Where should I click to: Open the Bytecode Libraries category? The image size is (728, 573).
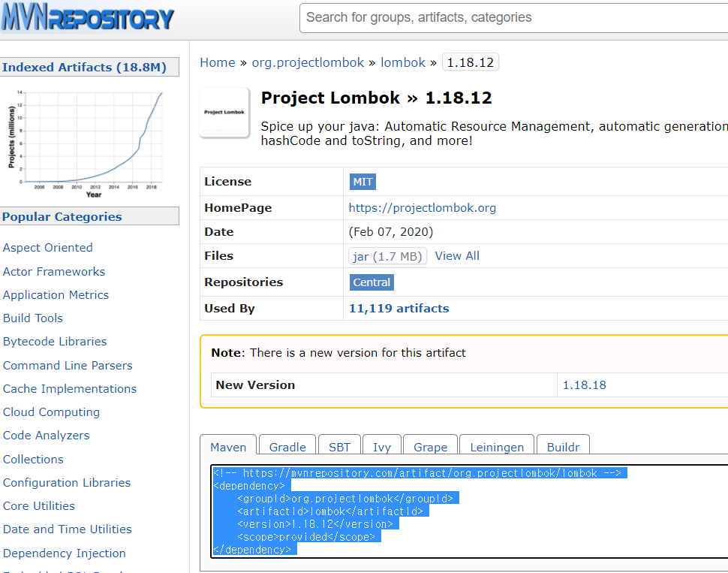tap(55, 341)
